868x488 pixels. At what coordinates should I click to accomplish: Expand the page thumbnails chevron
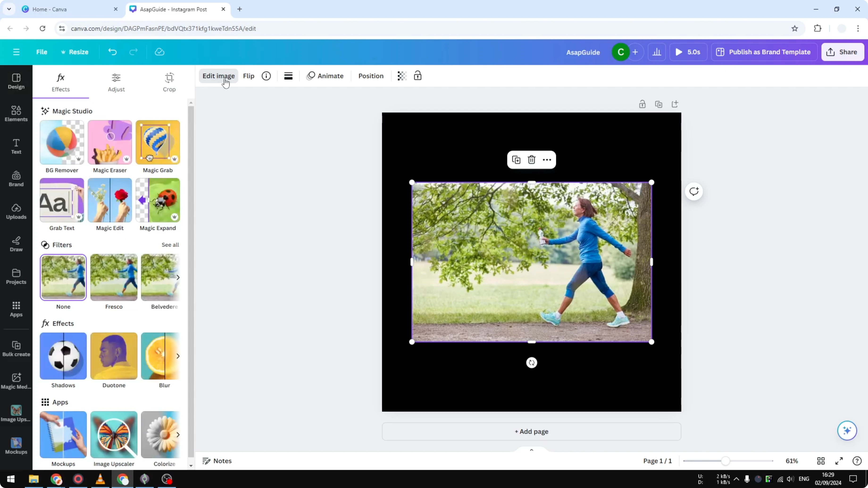[x=532, y=450]
